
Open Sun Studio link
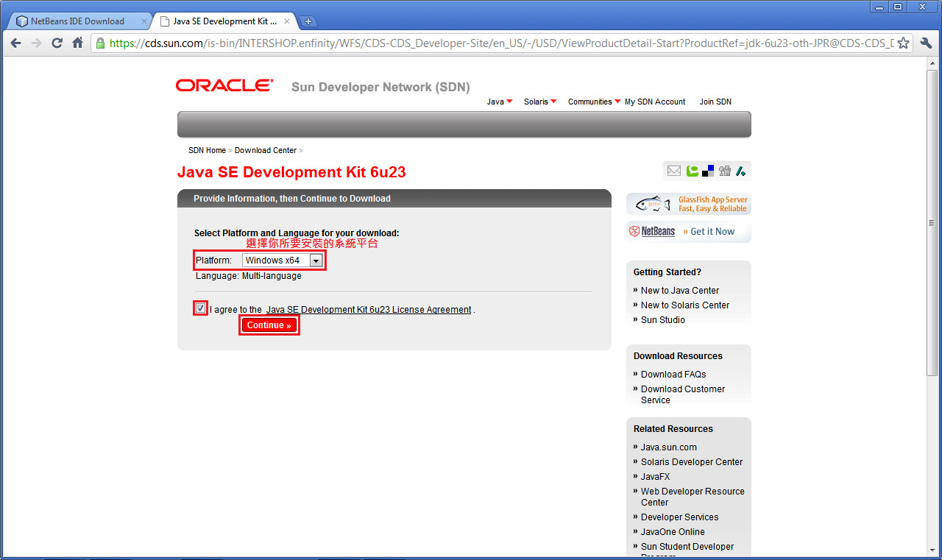tap(663, 320)
